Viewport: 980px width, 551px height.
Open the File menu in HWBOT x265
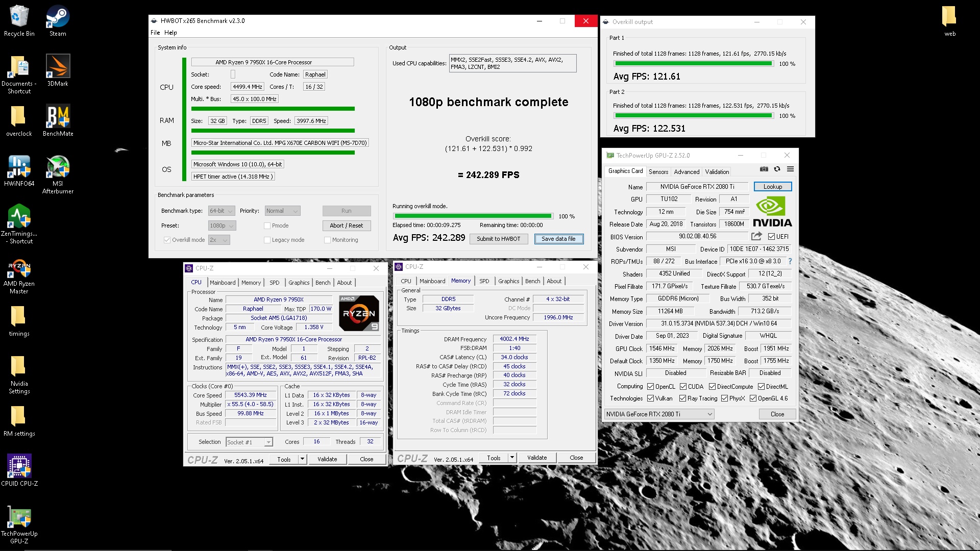click(155, 33)
